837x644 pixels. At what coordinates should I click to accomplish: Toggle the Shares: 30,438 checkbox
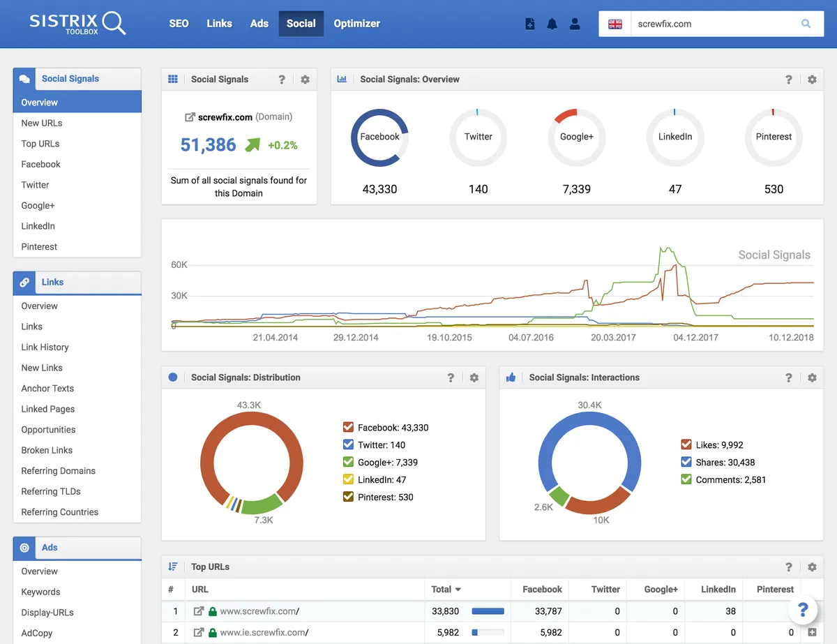click(686, 462)
